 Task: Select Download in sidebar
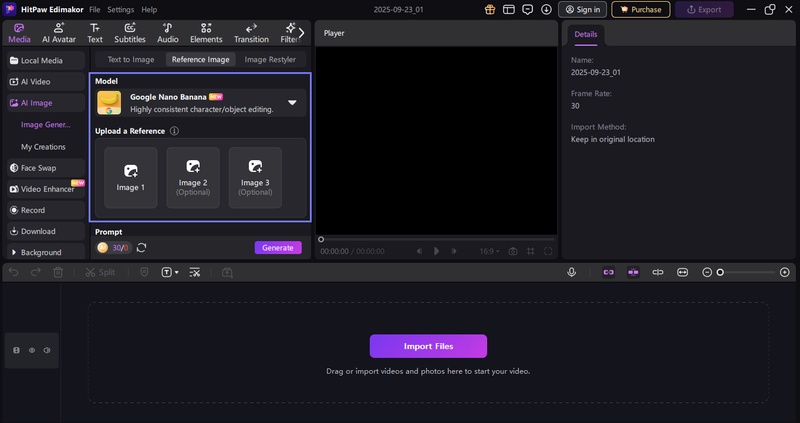45,231
